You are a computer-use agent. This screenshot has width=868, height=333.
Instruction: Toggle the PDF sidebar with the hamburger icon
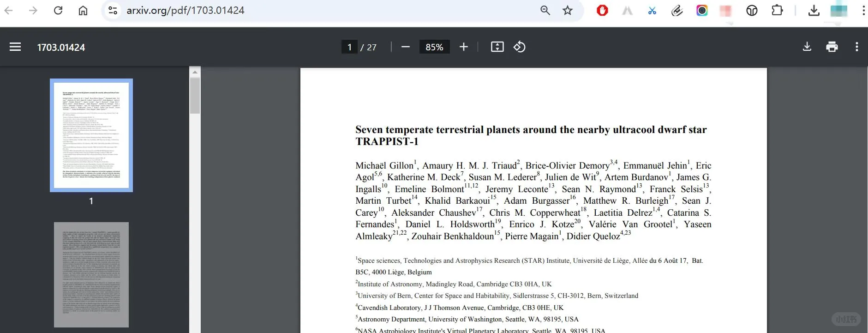point(15,47)
